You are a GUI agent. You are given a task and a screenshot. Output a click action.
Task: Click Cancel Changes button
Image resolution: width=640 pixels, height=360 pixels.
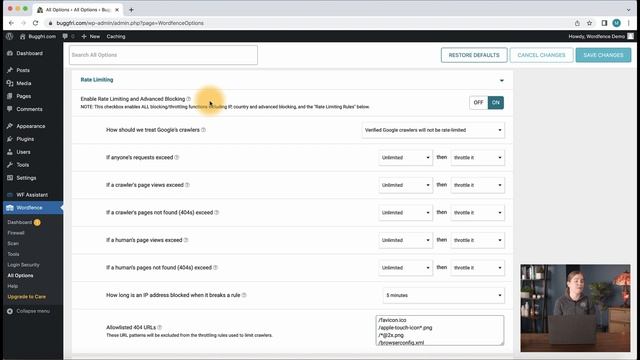(x=541, y=55)
